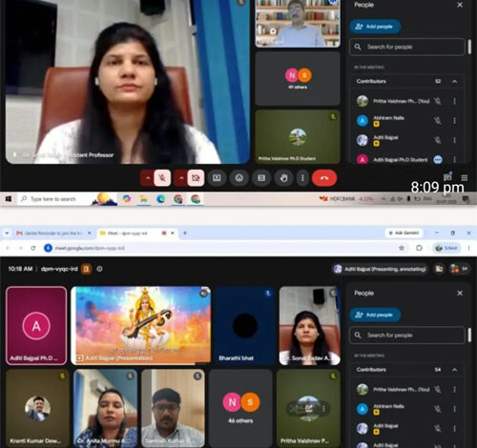Image resolution: width=477 pixels, height=448 pixels.
Task: Select the Aditi Bajpai presentation tile
Action: click(141, 325)
